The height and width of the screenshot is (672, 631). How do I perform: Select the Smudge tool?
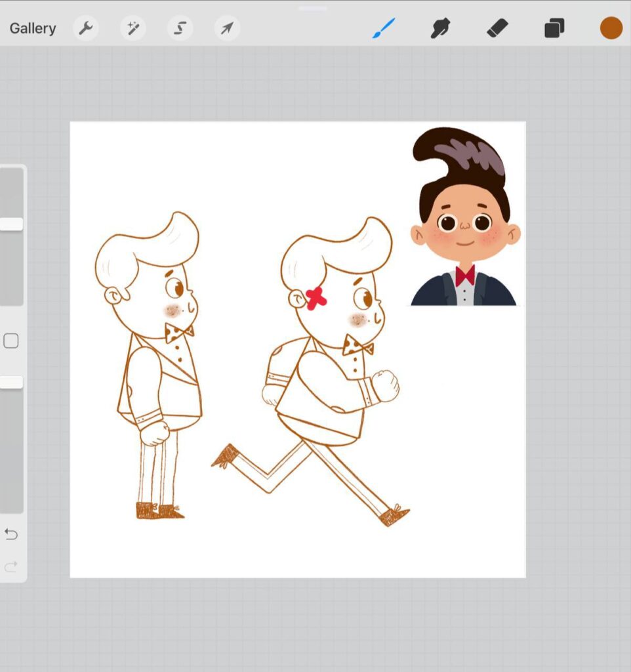pos(440,28)
